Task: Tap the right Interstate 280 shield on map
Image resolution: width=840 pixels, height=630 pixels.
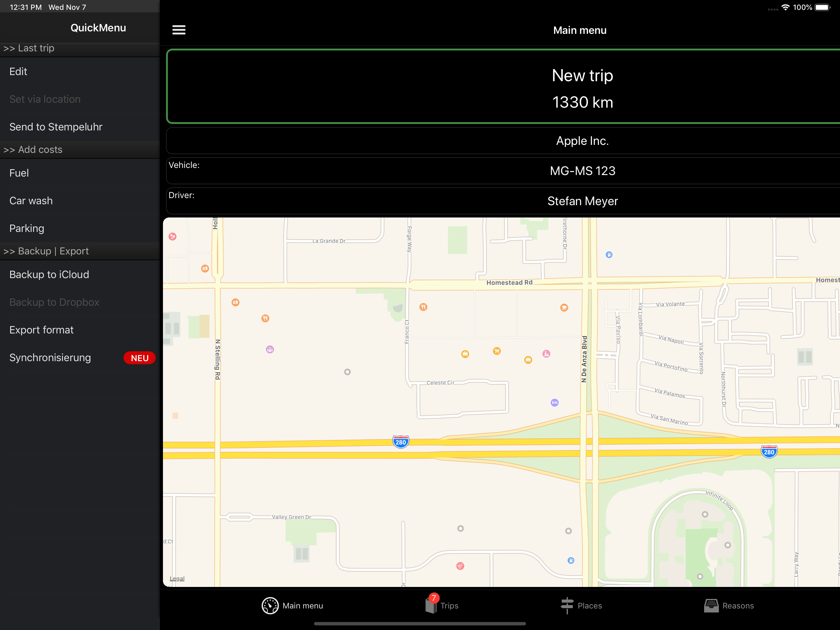Action: coord(769,452)
